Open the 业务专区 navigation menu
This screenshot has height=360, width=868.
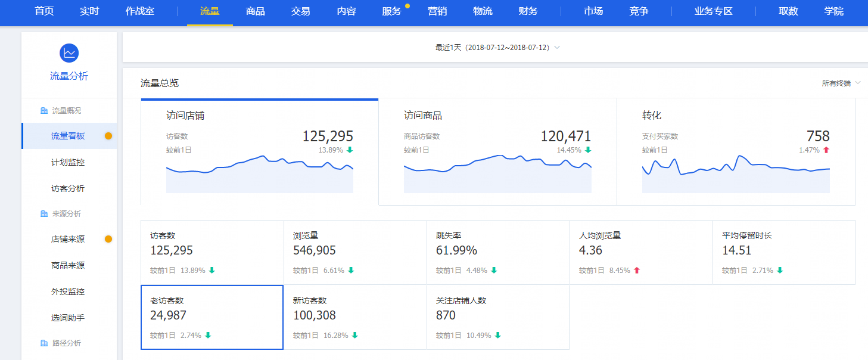coord(713,11)
